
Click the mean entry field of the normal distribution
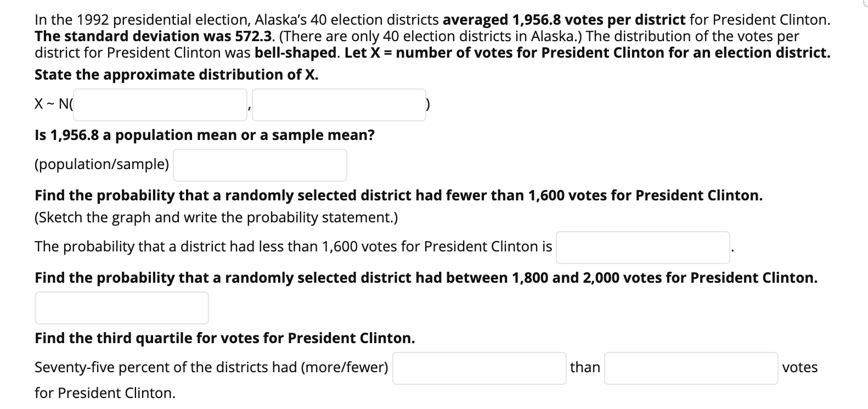[x=160, y=104]
